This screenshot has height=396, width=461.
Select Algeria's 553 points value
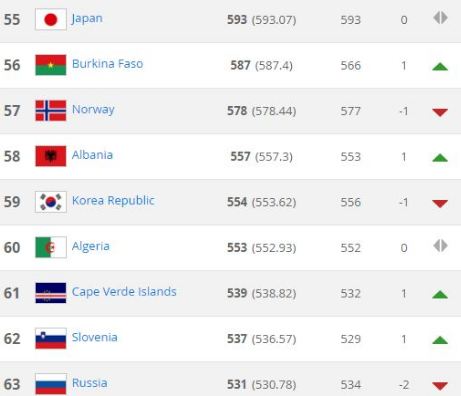click(237, 248)
